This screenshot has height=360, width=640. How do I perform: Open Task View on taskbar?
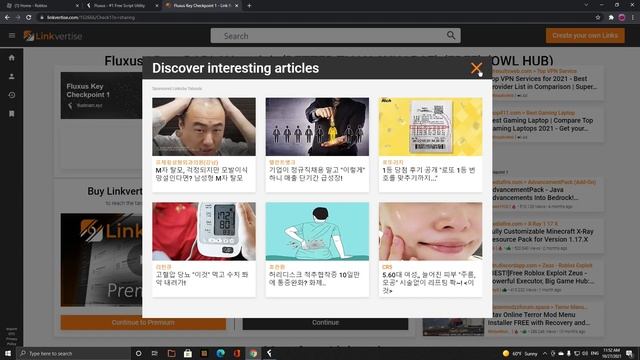155,353
